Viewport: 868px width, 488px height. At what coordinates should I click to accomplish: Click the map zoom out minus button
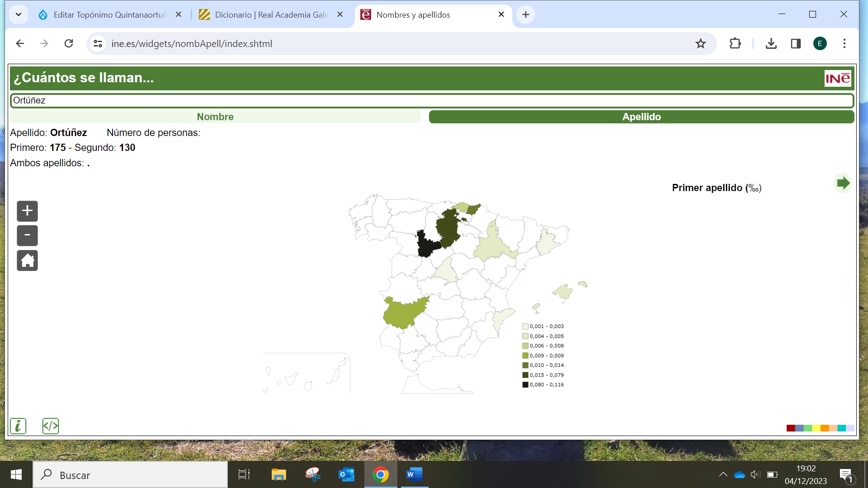click(27, 235)
